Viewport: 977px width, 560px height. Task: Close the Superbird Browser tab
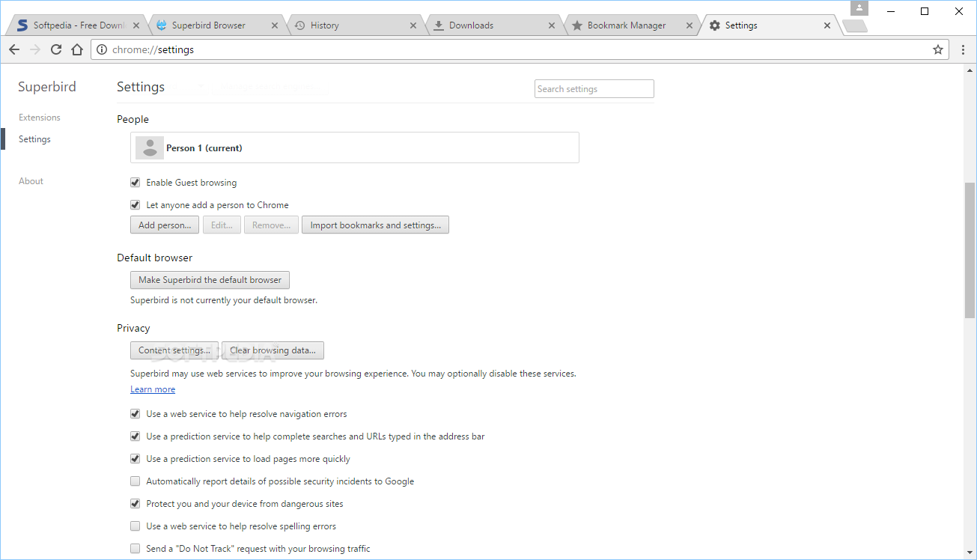coord(274,25)
